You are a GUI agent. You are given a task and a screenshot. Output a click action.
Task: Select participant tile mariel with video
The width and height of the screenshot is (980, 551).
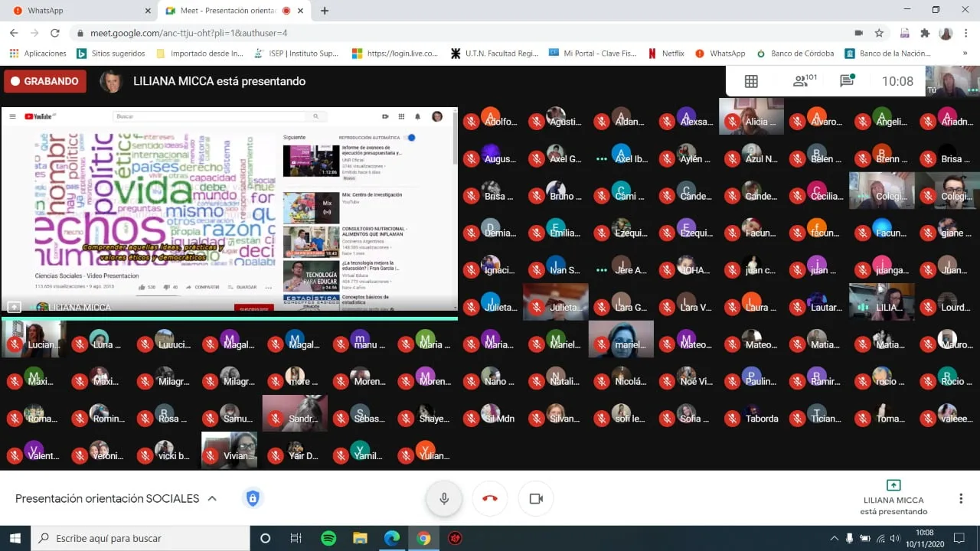tap(621, 339)
